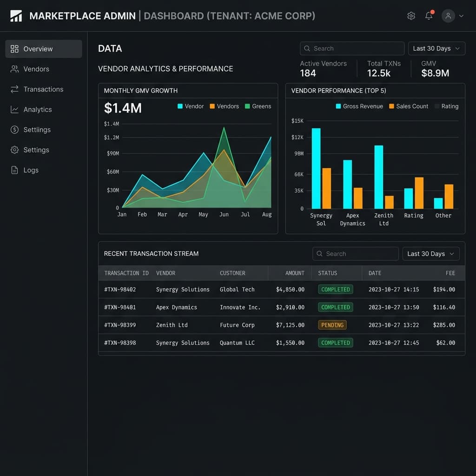Open Settings with gear icon in sidebar

point(44,150)
